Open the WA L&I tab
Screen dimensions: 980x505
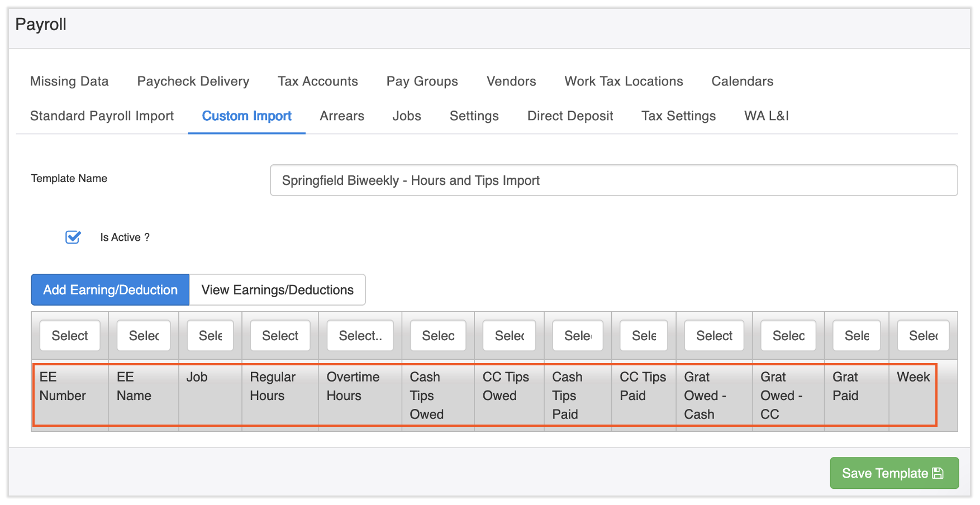click(766, 116)
